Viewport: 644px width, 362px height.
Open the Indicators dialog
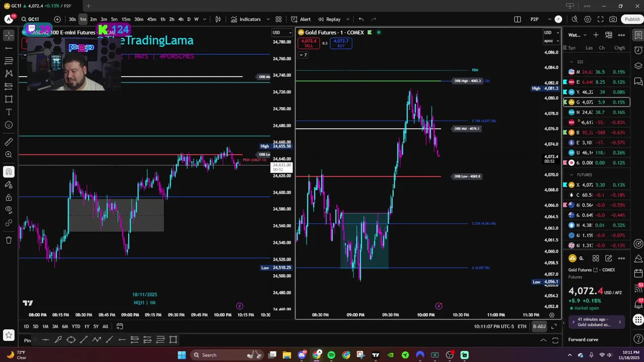coord(246,19)
